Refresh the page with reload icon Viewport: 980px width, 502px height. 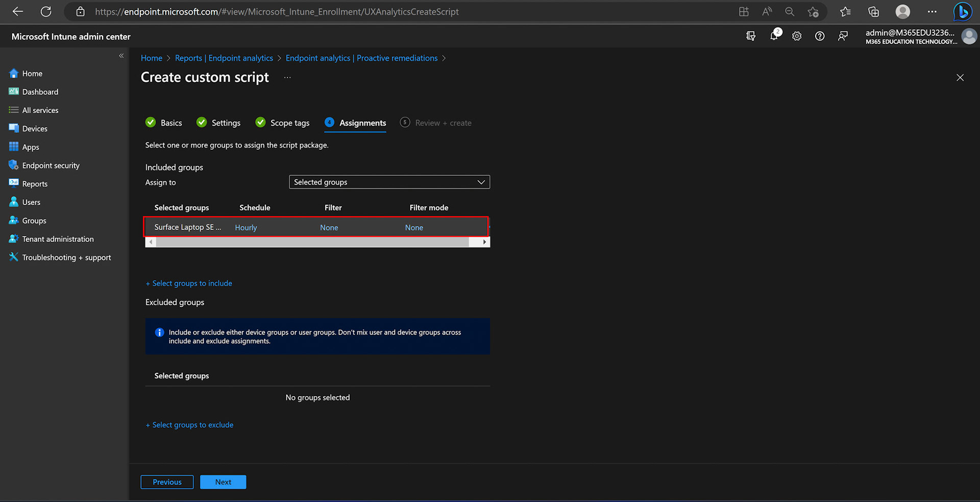[x=46, y=11]
